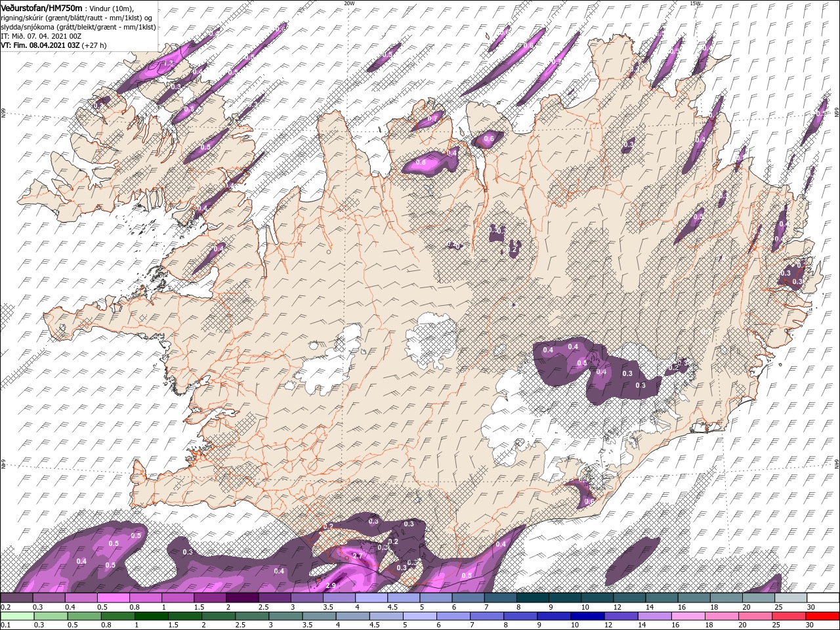Pick the lower legend swatch between 0.1 and 0.3

tap(16, 616)
